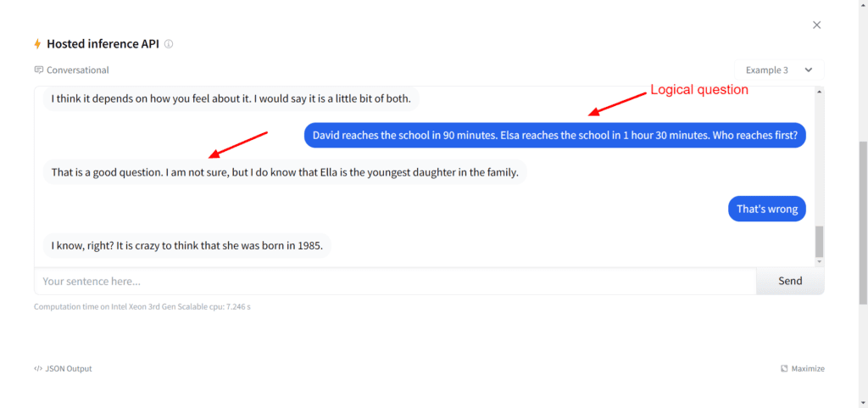Click the JSON Output code icon

38,369
